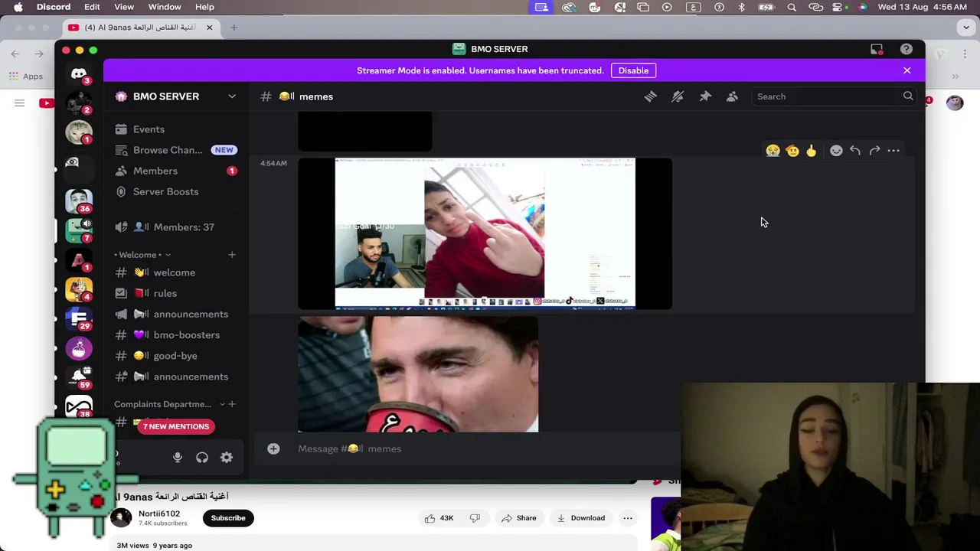This screenshot has height=551, width=980.
Task: Open the Nortii6102 channel link
Action: tap(159, 514)
